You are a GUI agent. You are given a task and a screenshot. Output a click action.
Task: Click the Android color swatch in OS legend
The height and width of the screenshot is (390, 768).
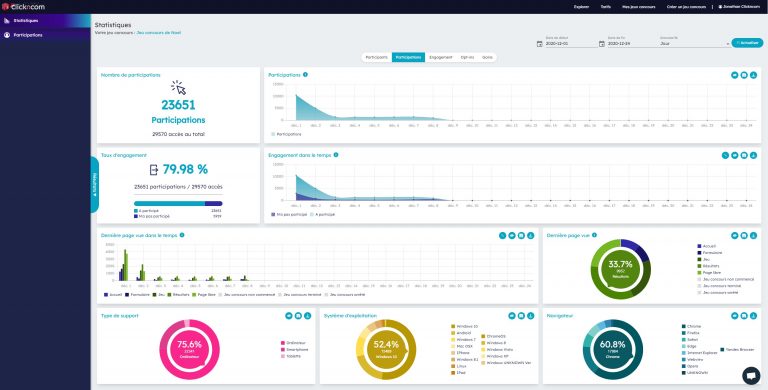point(453,333)
